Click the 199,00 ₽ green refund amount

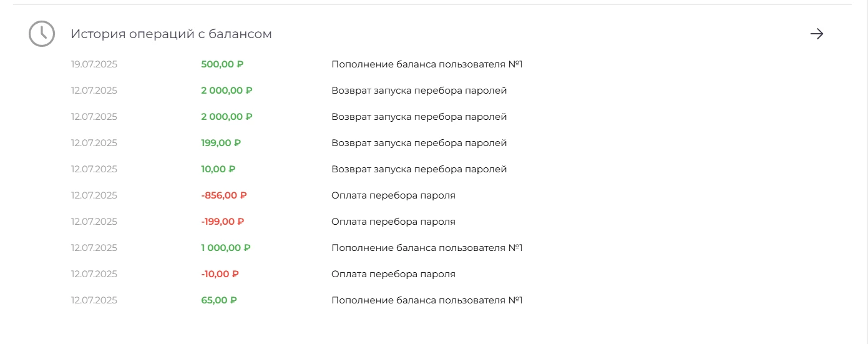(x=221, y=143)
